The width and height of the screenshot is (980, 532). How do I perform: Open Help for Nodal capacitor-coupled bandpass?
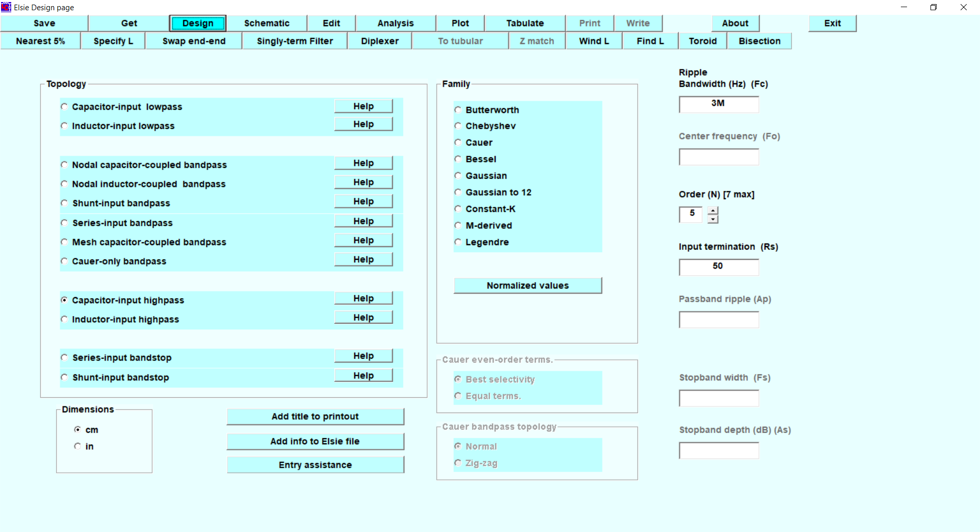363,163
